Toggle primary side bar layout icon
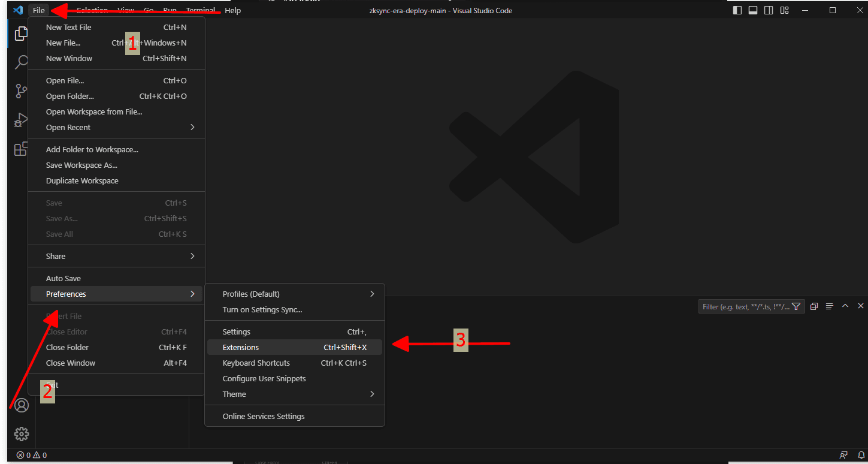This screenshot has height=464, width=868. 737,10
